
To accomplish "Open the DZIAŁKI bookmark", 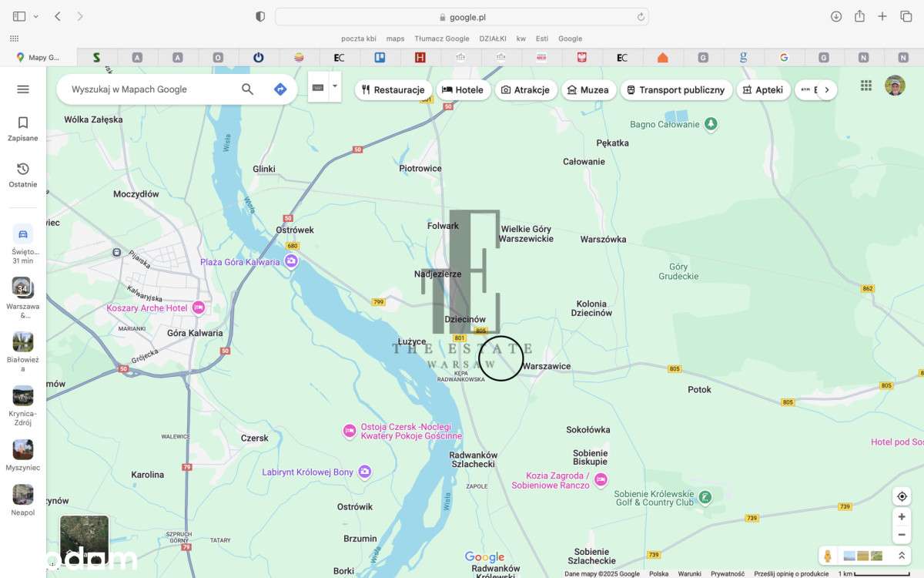I will [493, 39].
